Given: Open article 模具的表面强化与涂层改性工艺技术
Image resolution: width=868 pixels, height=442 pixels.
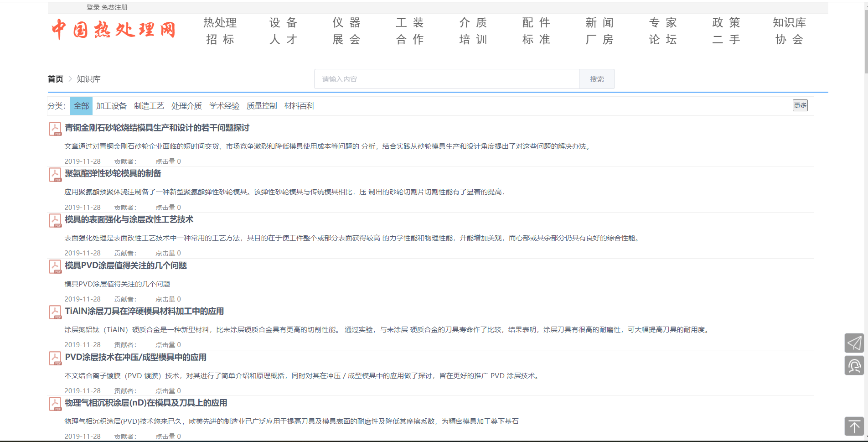Looking at the screenshot, I should pos(129,219).
